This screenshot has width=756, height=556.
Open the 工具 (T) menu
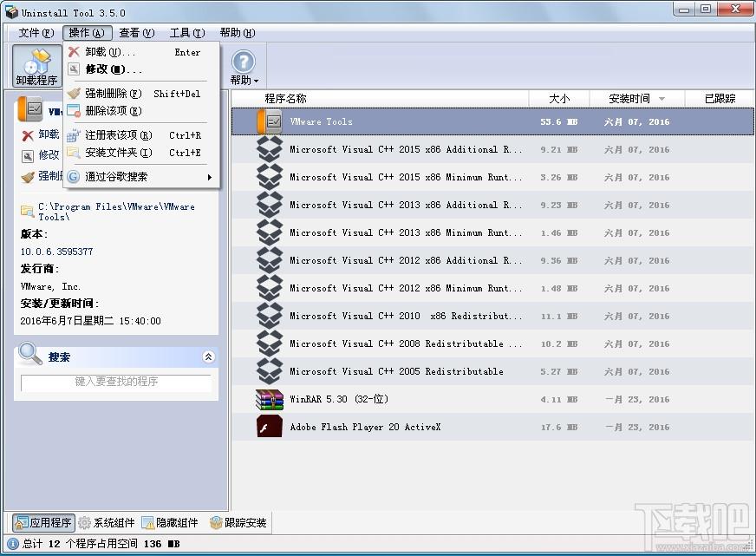click(x=187, y=33)
